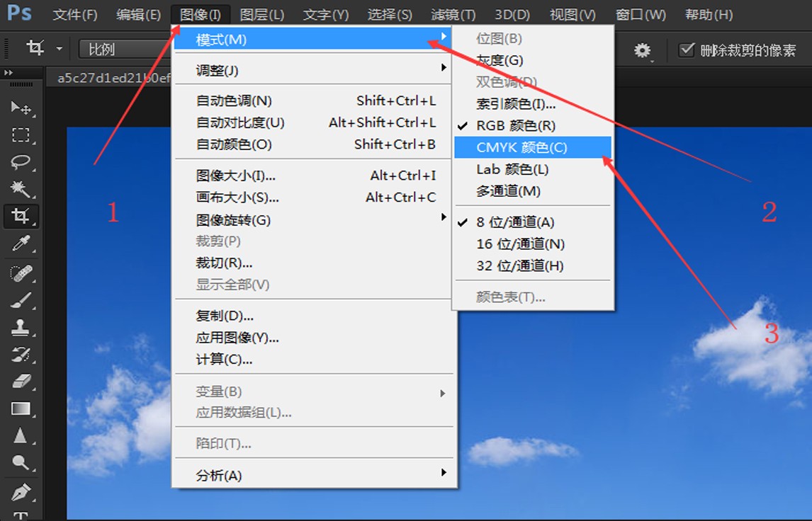This screenshot has height=521, width=812.
Task: Open the 帮助(H) menu
Action: click(x=709, y=14)
